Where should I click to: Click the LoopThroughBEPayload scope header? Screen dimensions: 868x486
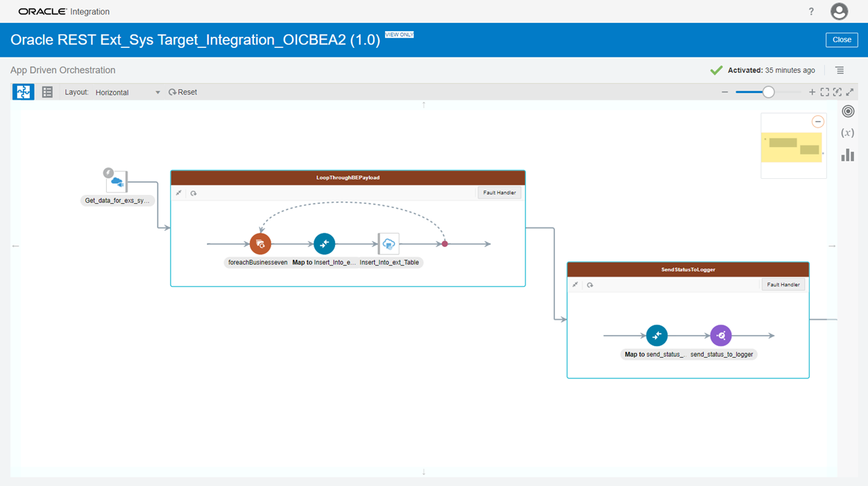(x=348, y=177)
